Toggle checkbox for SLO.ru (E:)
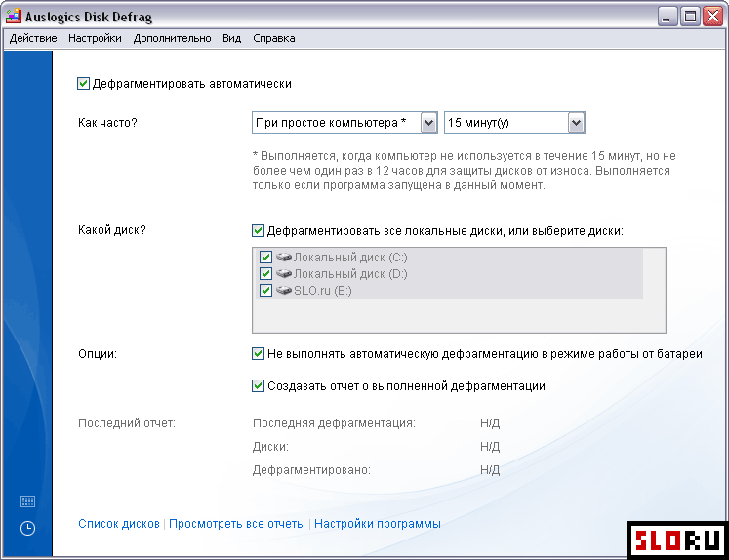 pyautogui.click(x=266, y=291)
